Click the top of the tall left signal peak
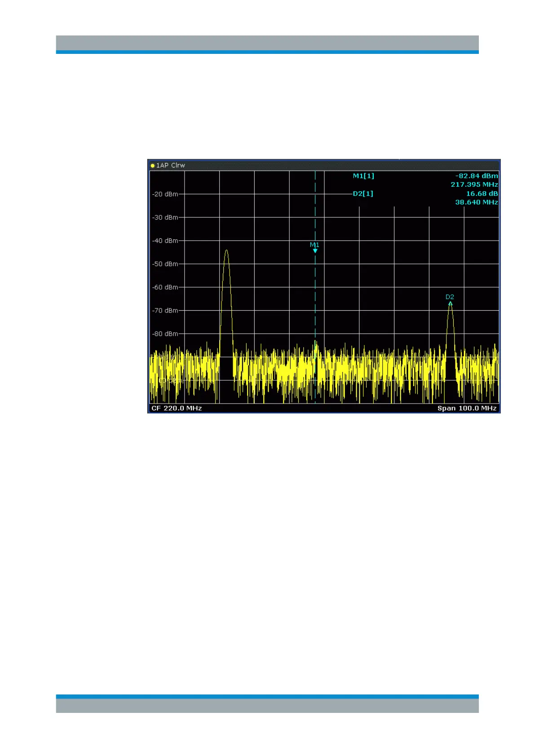Screen dimensions: 535x756 [226, 251]
